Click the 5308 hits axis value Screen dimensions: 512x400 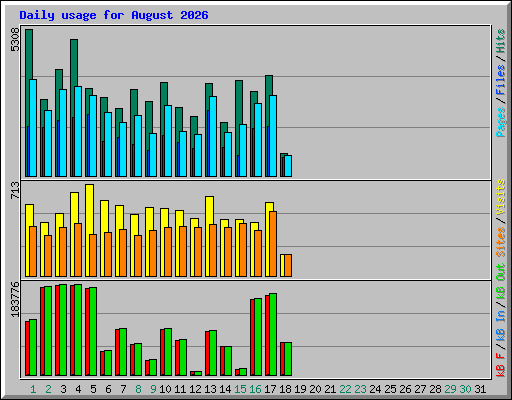tap(15, 40)
